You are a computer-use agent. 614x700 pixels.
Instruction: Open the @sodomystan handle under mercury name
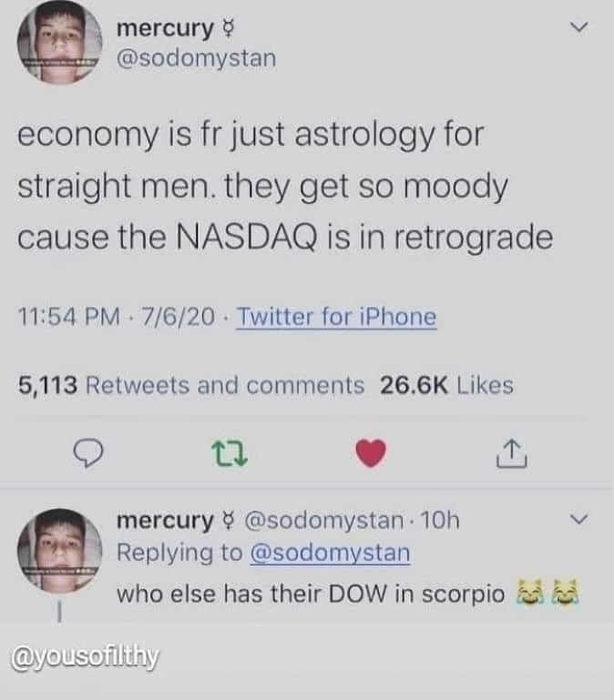click(x=196, y=58)
